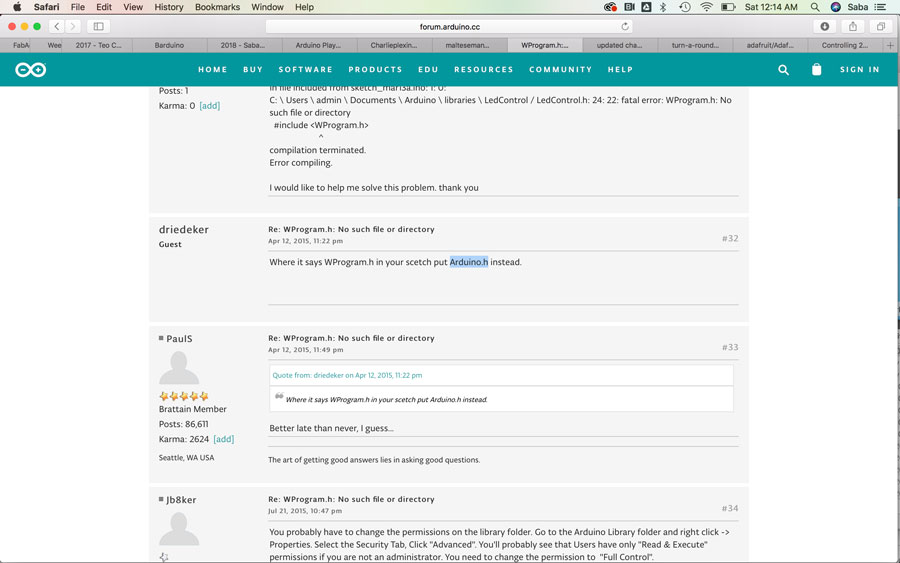The width and height of the screenshot is (900, 563).
Task: Click the SIGN IN button
Action: [x=860, y=69]
